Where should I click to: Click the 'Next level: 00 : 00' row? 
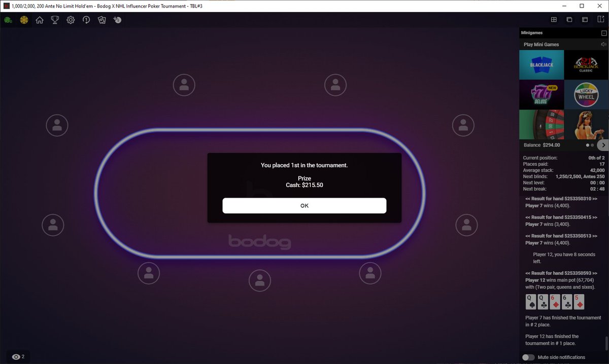(564, 183)
